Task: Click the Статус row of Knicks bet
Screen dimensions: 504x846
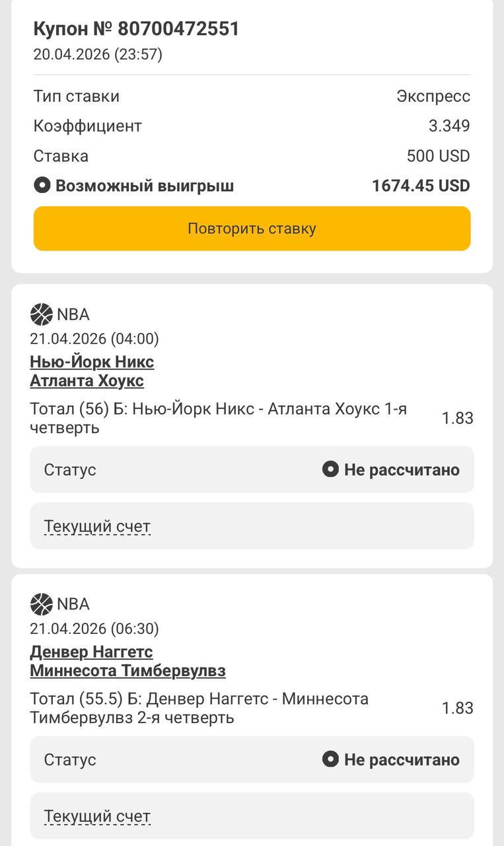Action: pyautogui.click(x=252, y=470)
